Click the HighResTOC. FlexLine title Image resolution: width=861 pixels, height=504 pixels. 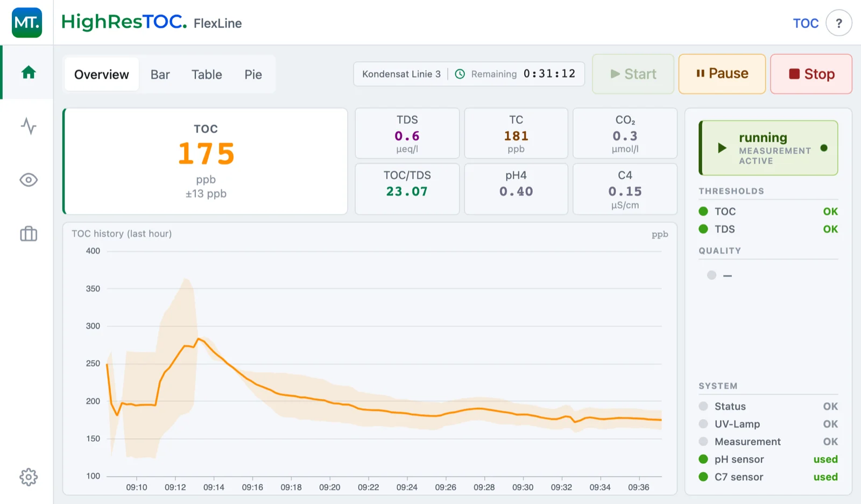click(x=151, y=22)
